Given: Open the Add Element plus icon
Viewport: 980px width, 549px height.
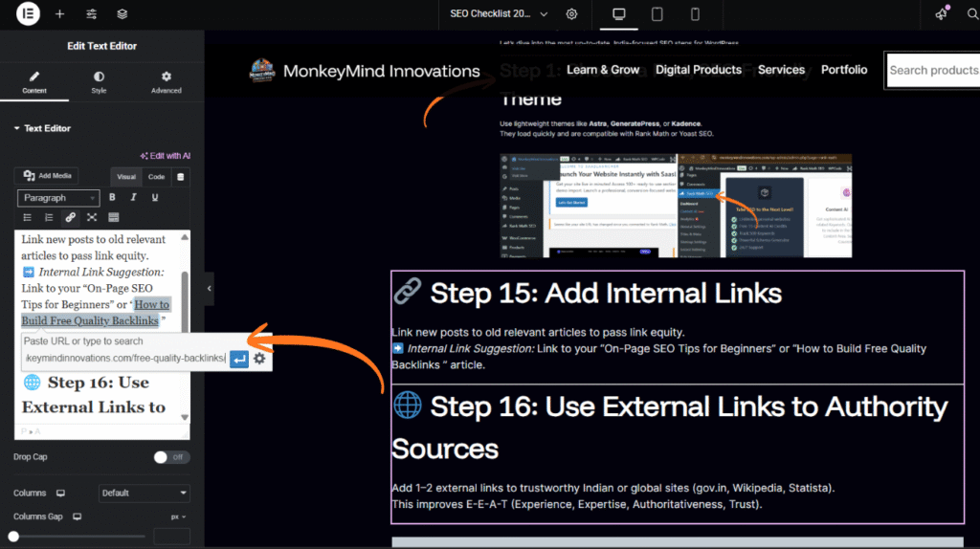Looking at the screenshot, I should (59, 14).
